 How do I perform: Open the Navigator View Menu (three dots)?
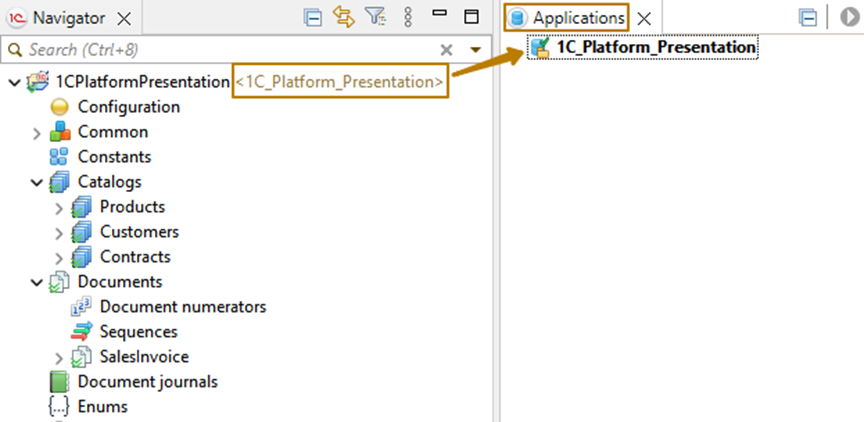click(407, 17)
